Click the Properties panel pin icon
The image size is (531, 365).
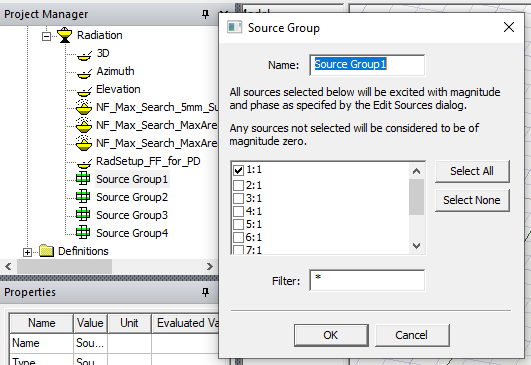tap(205, 292)
